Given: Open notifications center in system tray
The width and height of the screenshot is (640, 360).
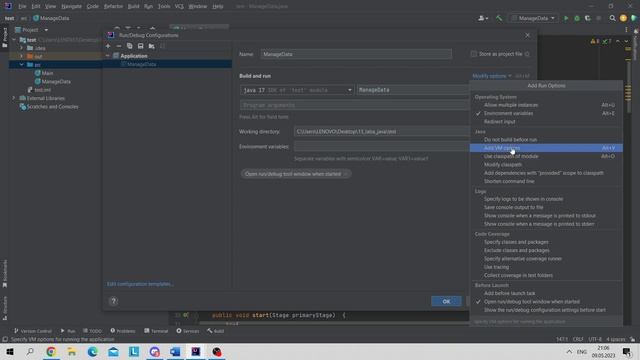Looking at the screenshot, I should [x=627, y=352].
